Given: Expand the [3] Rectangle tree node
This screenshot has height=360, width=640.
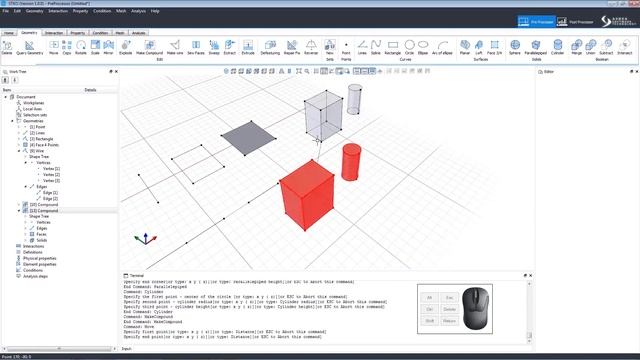Looking at the screenshot, I should click(19, 139).
